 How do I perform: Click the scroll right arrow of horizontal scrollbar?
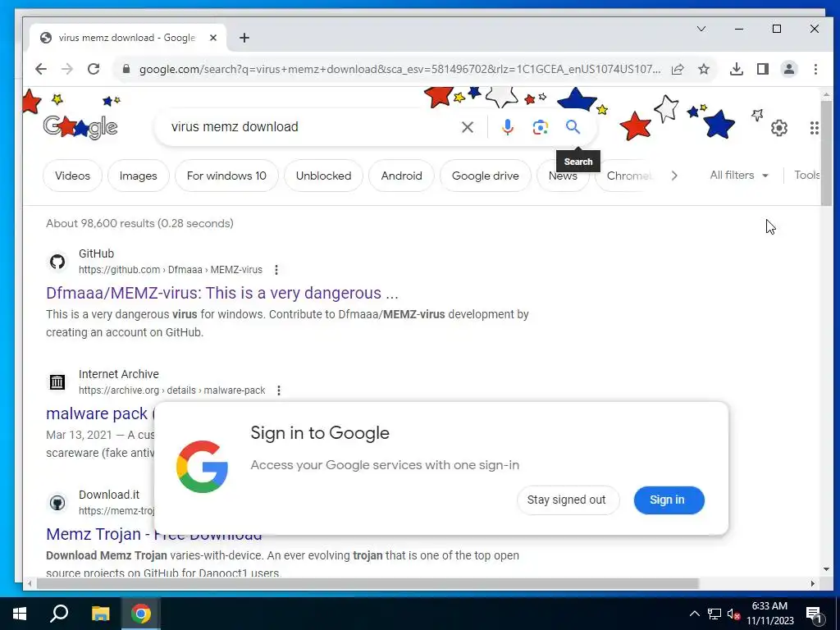point(813,583)
